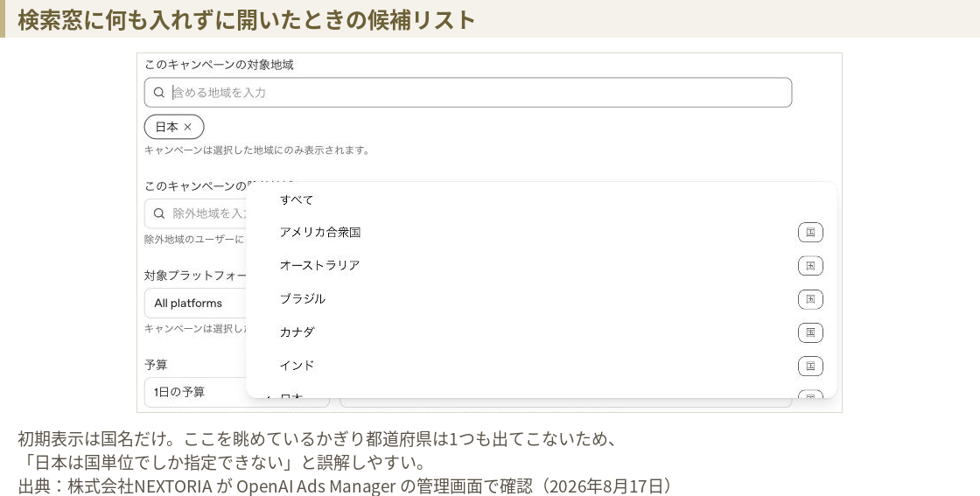Pick オーストラリア from the suggestions
The image size is (980, 496).
(x=542, y=265)
